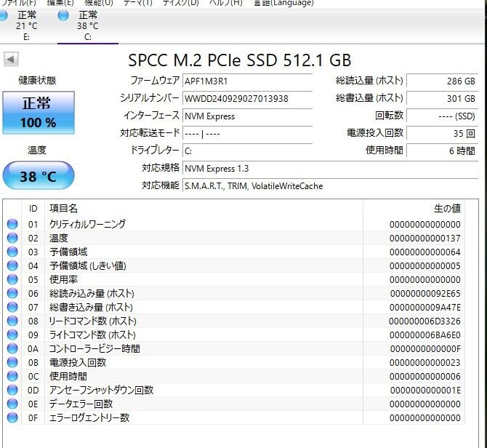Click raw value 0000000000023
This screenshot has height=448, width=487.
point(425,363)
